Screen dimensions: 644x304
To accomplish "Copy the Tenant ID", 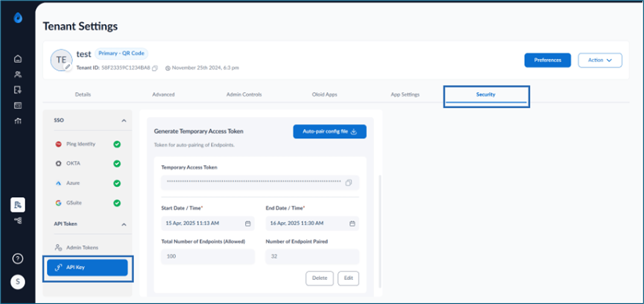I will (155, 68).
